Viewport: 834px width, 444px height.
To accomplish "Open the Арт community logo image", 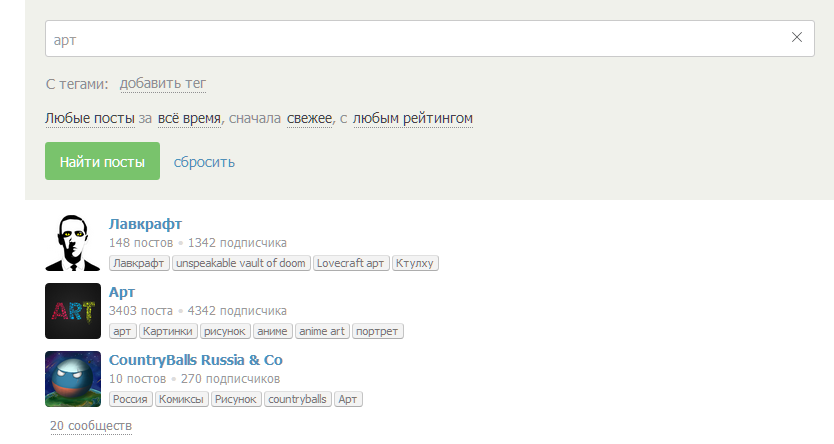I will click(x=73, y=311).
